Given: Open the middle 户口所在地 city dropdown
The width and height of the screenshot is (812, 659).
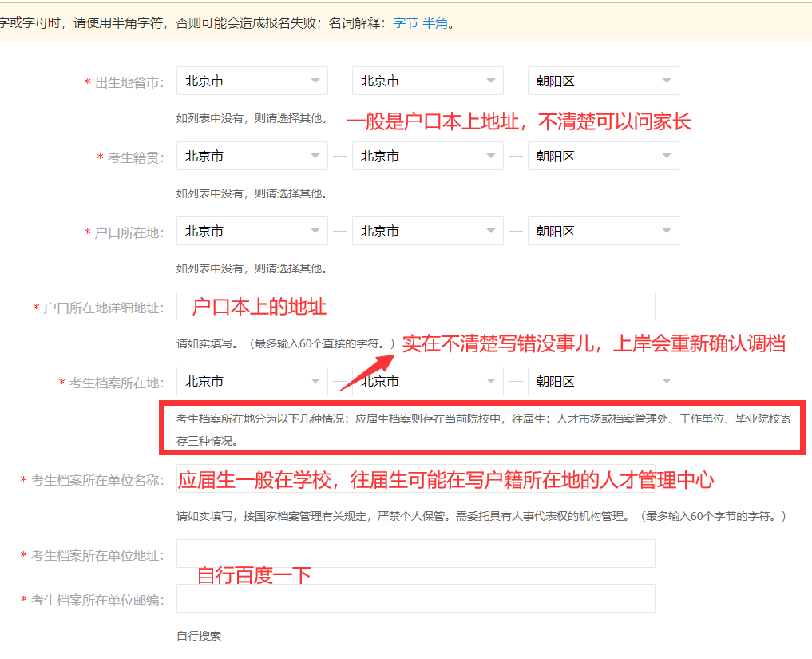Looking at the screenshot, I should click(x=427, y=231).
